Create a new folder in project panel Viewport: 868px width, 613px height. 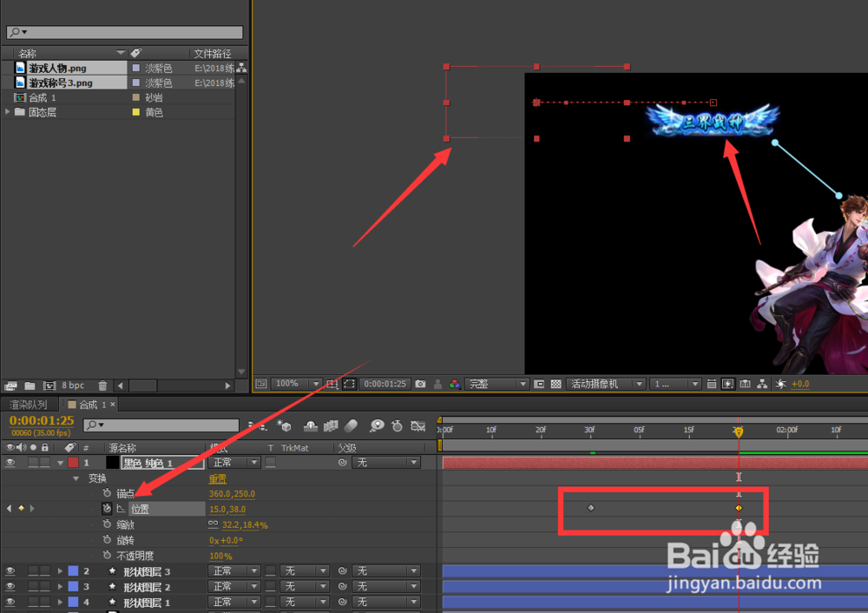tap(30, 386)
